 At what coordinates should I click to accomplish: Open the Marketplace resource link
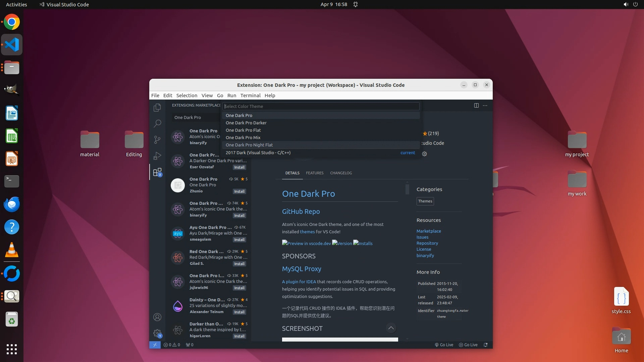[429, 231]
